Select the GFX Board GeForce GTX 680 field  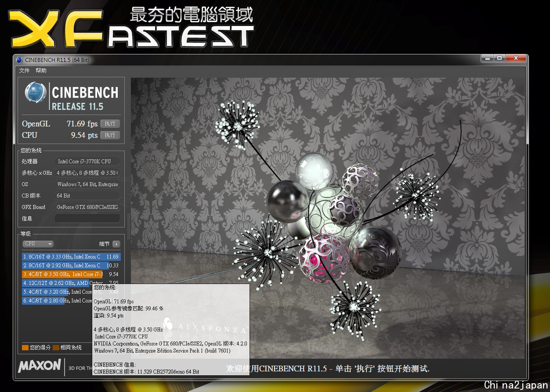pos(87,207)
